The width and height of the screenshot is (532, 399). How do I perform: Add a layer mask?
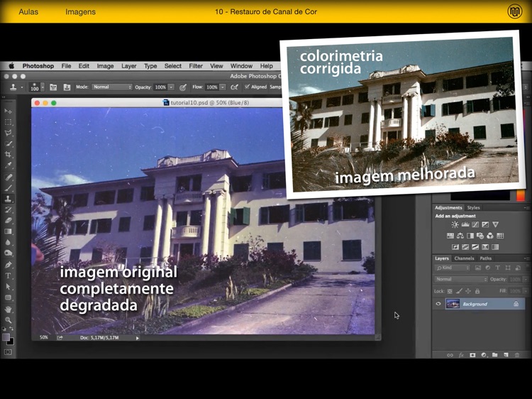click(472, 355)
